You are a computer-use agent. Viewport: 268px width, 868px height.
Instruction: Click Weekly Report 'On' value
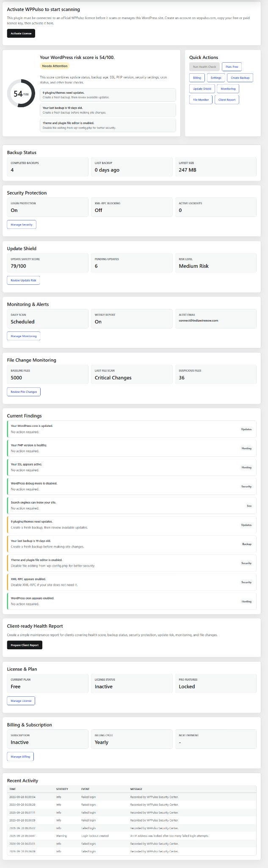click(98, 322)
